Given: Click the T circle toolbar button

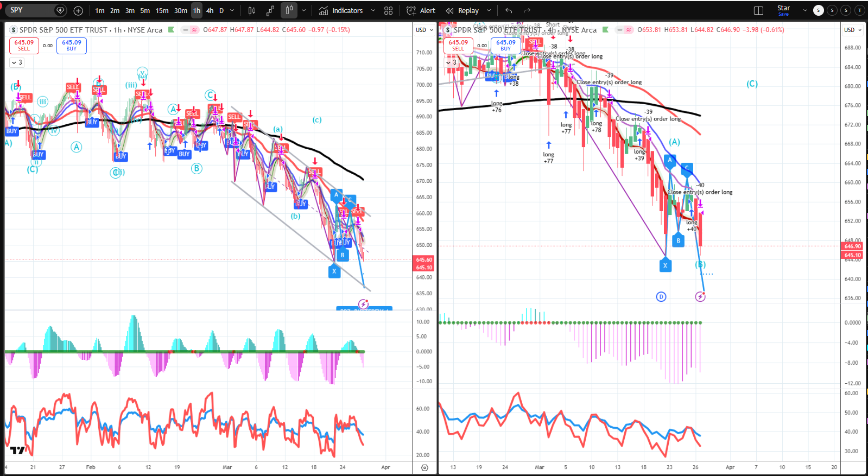Looking at the screenshot, I should (x=860, y=10).
